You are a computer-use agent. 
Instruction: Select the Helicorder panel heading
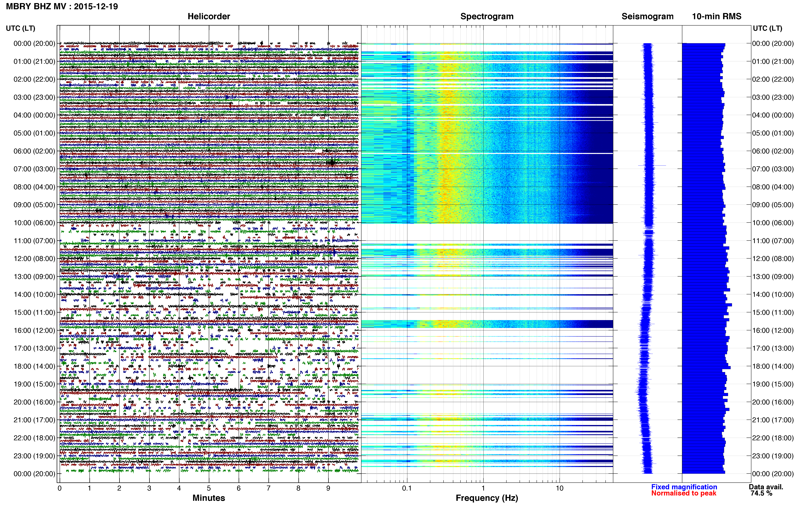[209, 16]
